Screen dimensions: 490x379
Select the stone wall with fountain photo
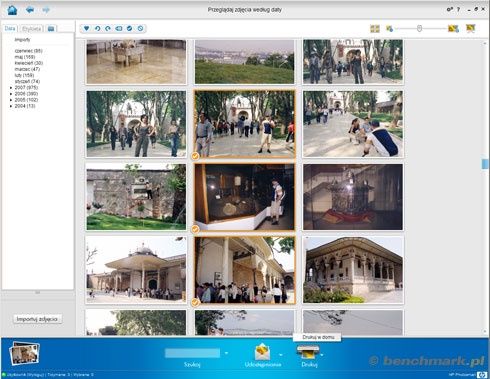coord(136,197)
